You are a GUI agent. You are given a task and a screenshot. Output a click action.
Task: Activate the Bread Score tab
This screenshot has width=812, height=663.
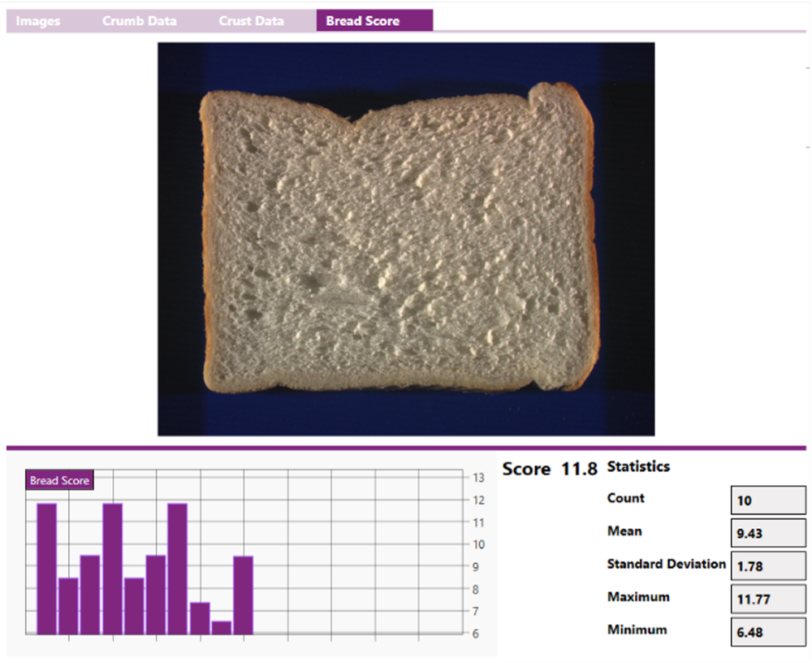374,20
